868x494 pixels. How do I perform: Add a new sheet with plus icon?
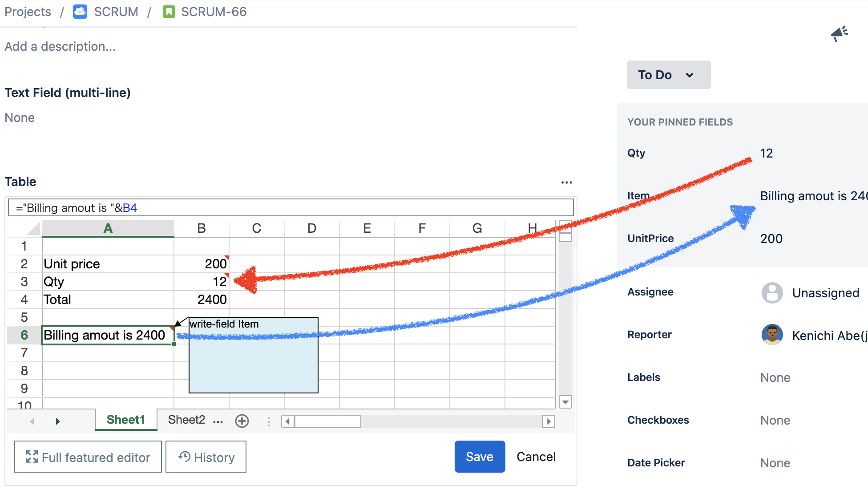pos(242,421)
